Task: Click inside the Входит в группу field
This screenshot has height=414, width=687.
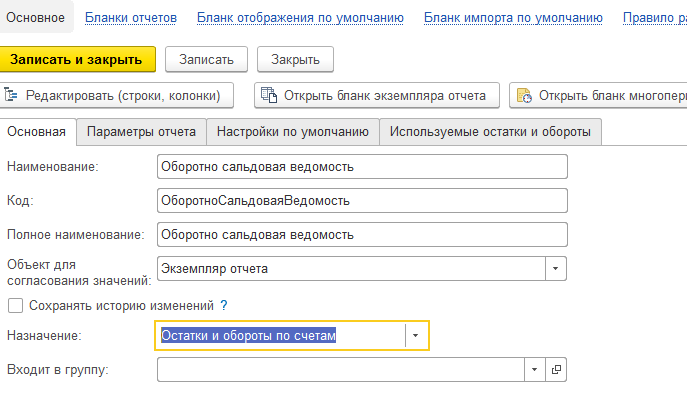Action: (340, 369)
